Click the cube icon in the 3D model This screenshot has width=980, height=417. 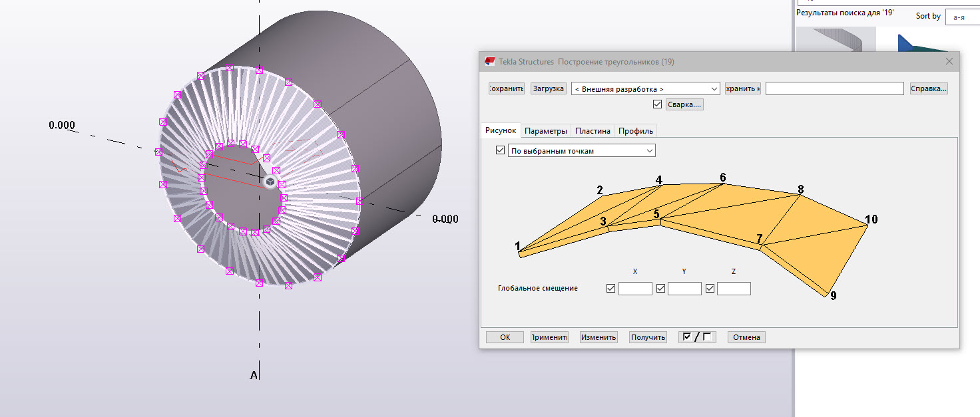270,182
